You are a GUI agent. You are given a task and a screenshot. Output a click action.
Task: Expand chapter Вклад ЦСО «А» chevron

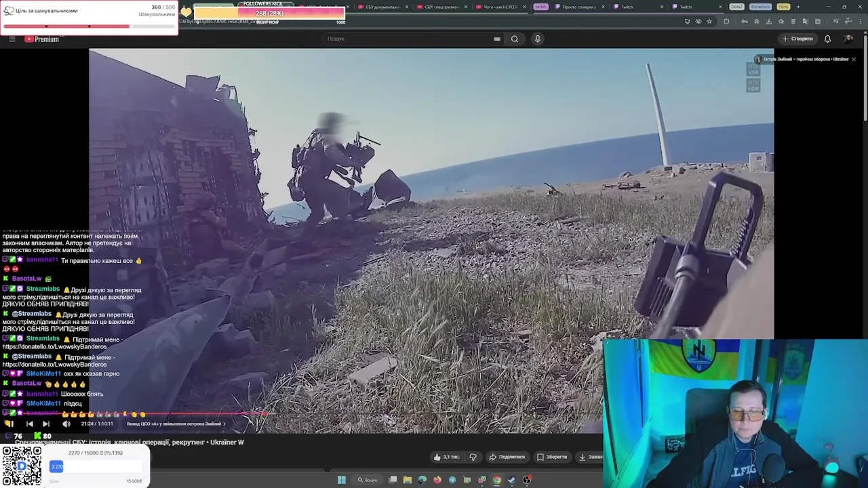point(224,424)
